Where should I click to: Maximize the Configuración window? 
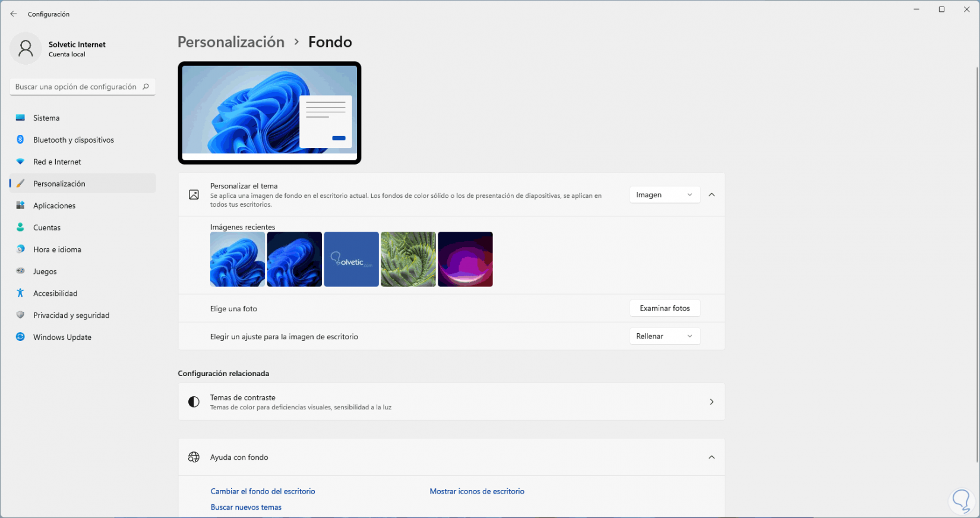[941, 10]
